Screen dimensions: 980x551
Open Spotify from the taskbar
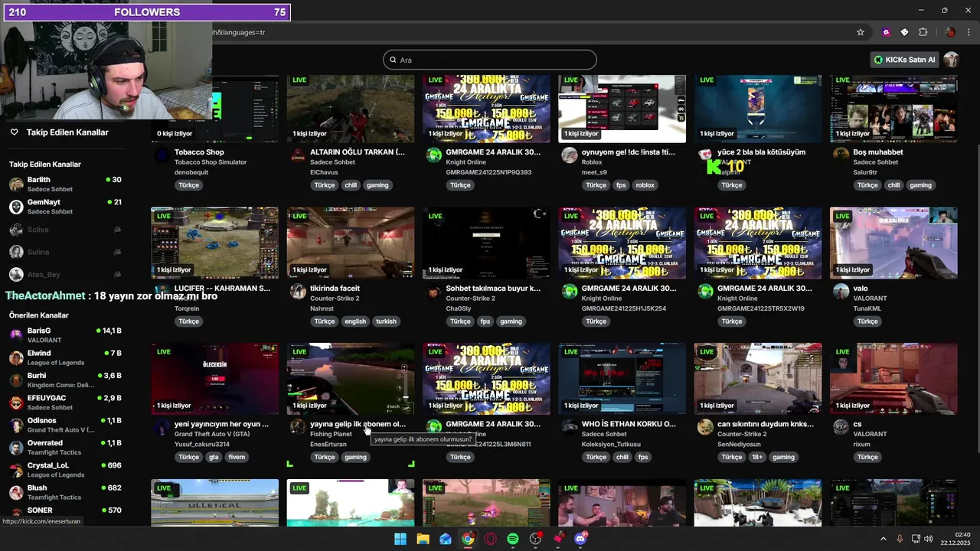pos(513,539)
